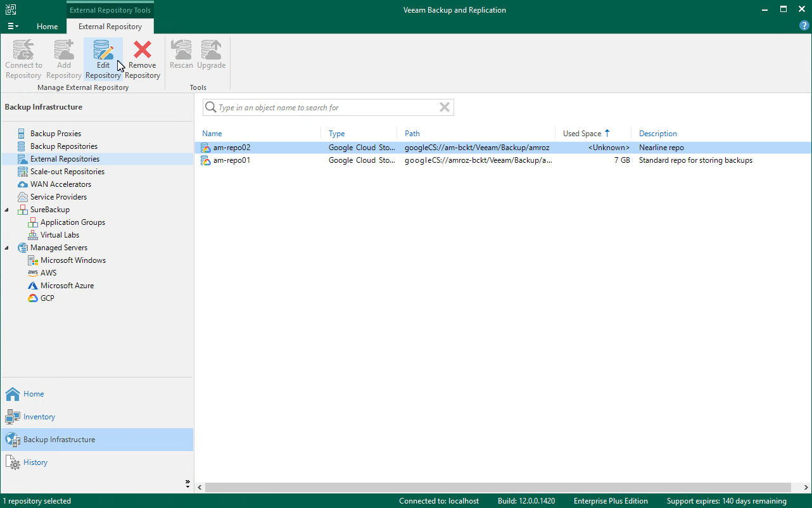Click the Managed Servers node icon
The height and width of the screenshot is (508, 812).
click(x=23, y=248)
